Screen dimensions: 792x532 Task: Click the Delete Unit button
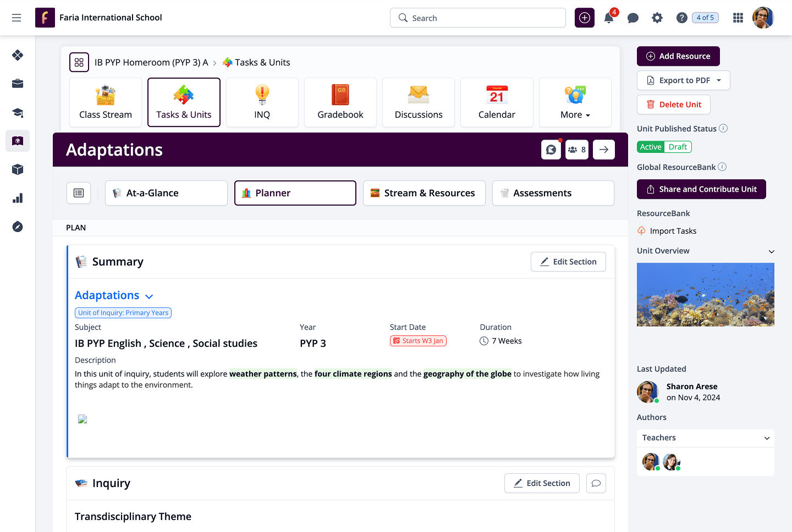[x=674, y=104]
